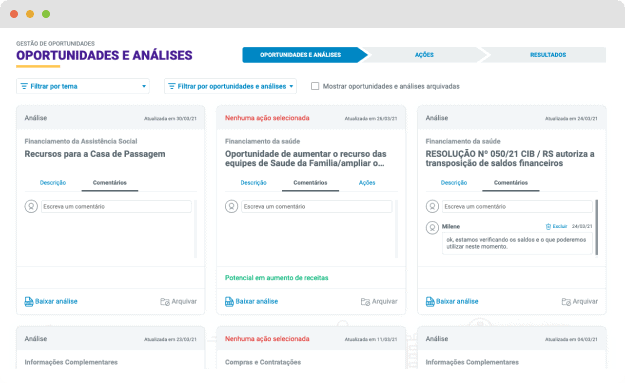Go to Resultados step

tap(548, 55)
